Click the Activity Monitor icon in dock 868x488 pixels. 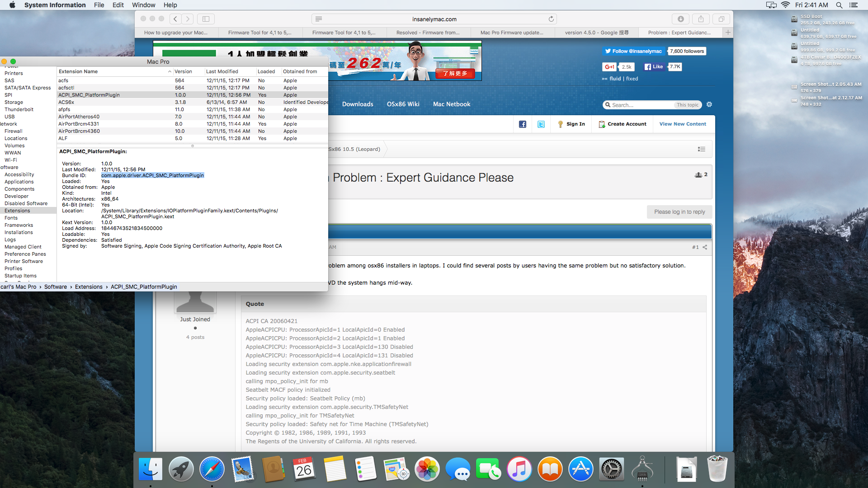pos(643,469)
